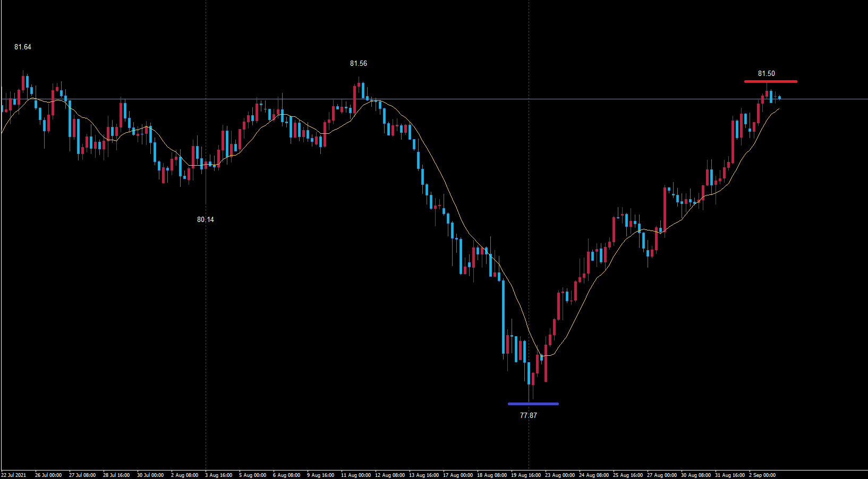Click the 2 Sep 00:00 time label

point(762,475)
